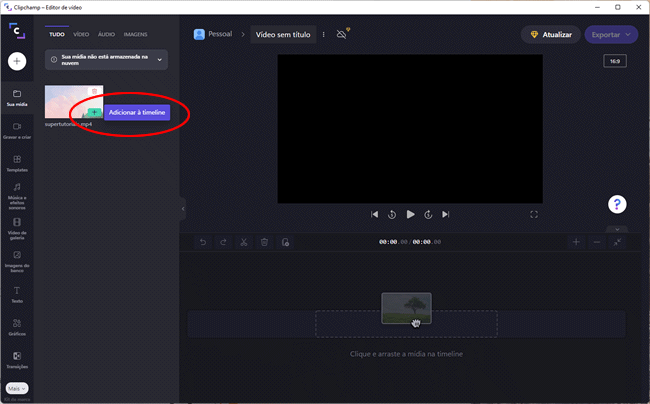The height and width of the screenshot is (404, 650).
Task: Open the Transições panel
Action: (x=17, y=359)
